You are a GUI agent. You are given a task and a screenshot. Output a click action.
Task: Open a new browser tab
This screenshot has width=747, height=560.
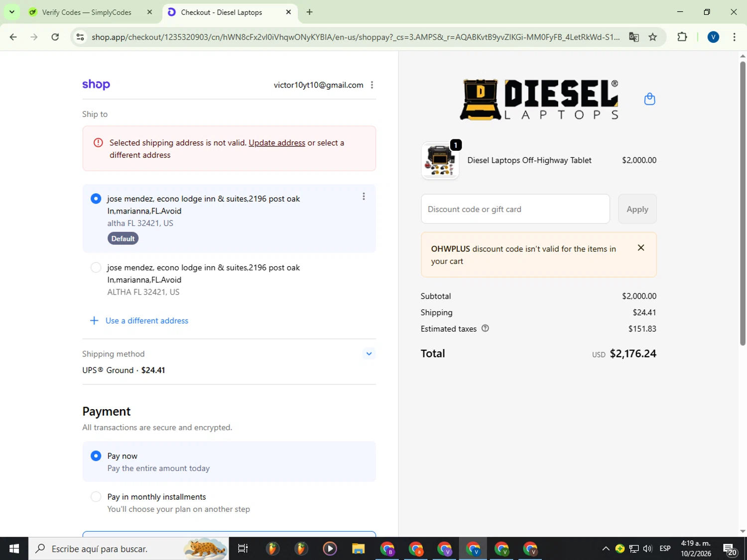click(x=309, y=12)
